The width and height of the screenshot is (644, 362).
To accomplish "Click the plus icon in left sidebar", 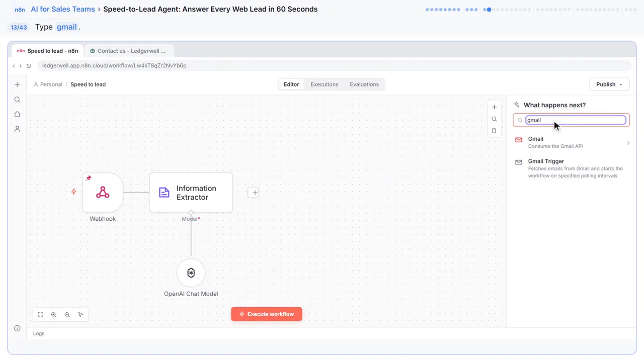I will 17,85.
